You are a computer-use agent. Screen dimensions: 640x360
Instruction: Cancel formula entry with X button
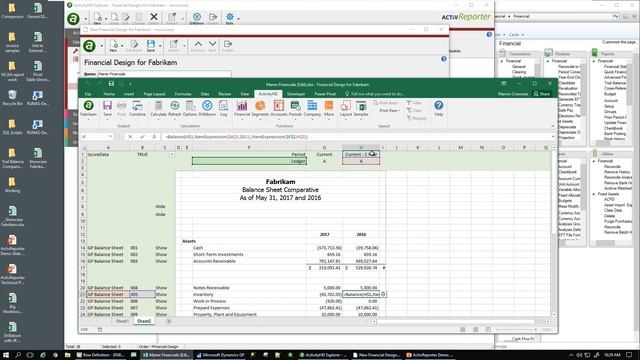130,136
